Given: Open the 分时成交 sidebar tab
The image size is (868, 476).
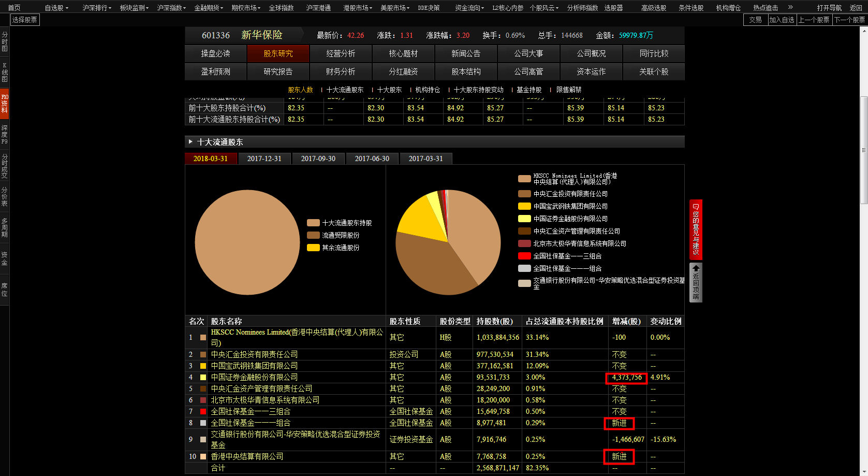Looking at the screenshot, I should [x=5, y=166].
